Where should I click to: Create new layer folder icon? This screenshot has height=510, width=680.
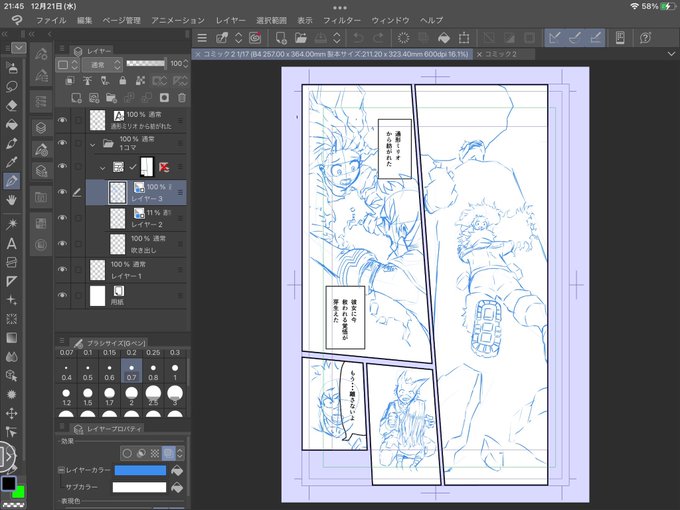111,98
